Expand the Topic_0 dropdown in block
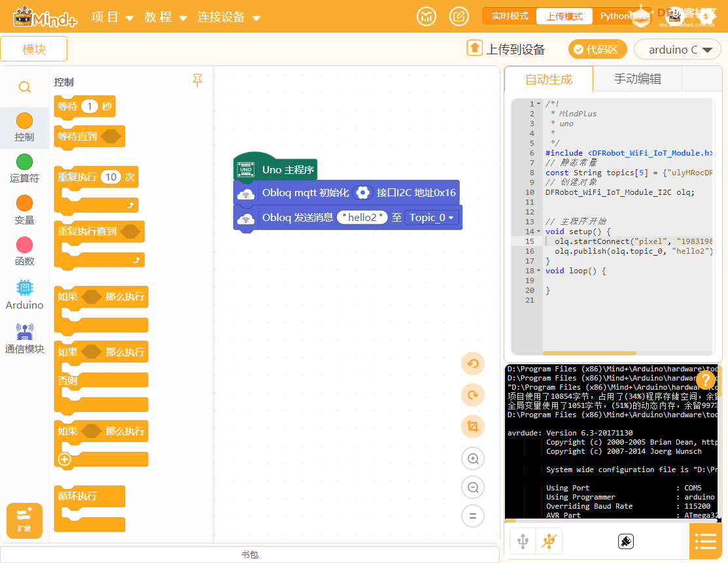This screenshot has width=728, height=563. [x=431, y=218]
